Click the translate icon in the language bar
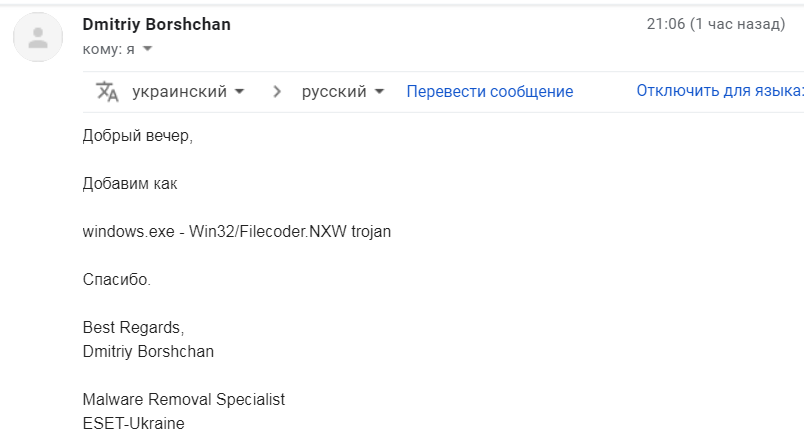Screen dimensions: 804x439 (107, 92)
